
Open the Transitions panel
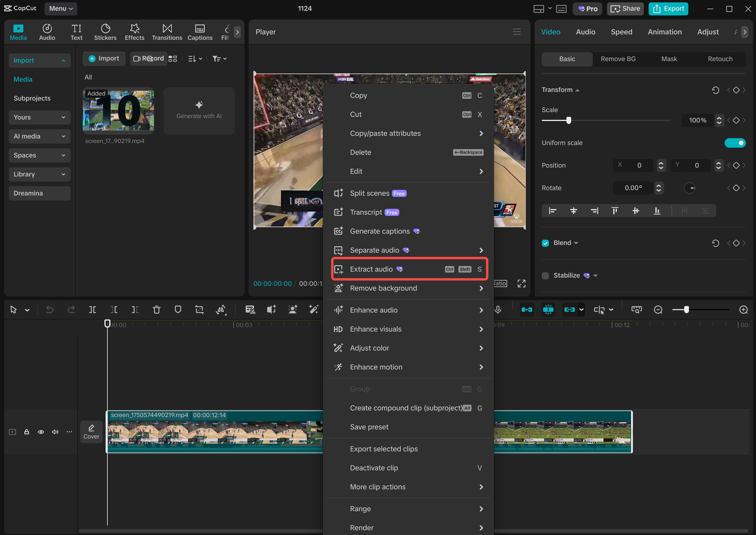click(167, 32)
